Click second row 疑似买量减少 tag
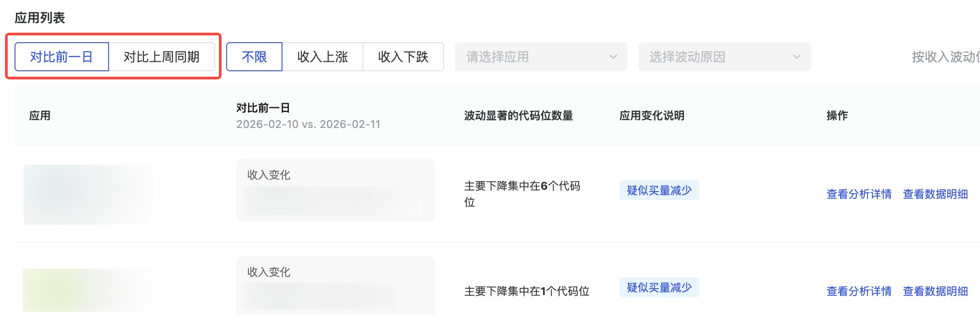This screenshot has width=980, height=315. (x=659, y=287)
